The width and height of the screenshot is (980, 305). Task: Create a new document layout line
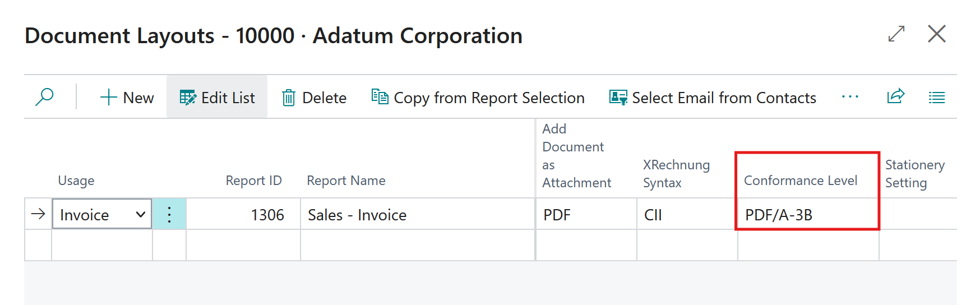(127, 98)
